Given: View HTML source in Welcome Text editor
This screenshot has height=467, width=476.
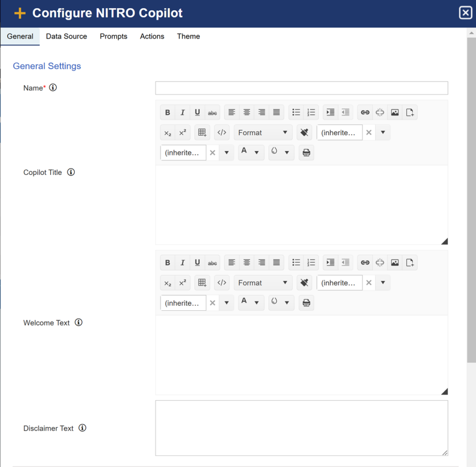Looking at the screenshot, I should (x=222, y=282).
